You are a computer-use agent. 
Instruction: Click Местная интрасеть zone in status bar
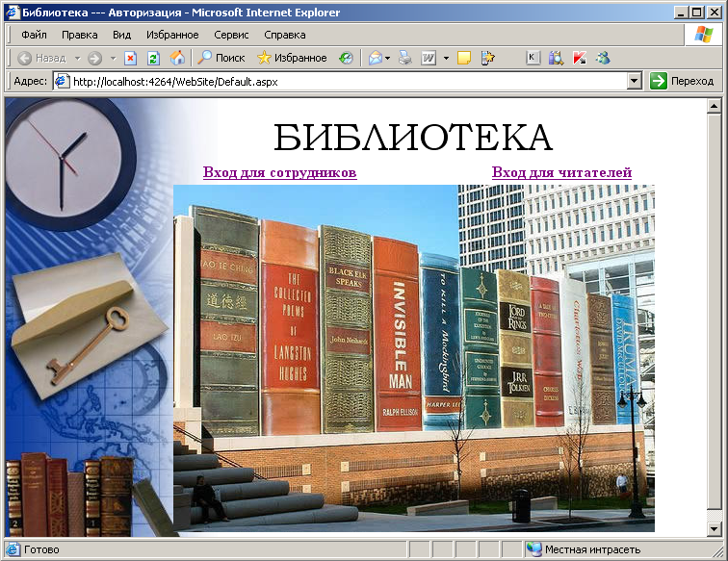pos(585,549)
